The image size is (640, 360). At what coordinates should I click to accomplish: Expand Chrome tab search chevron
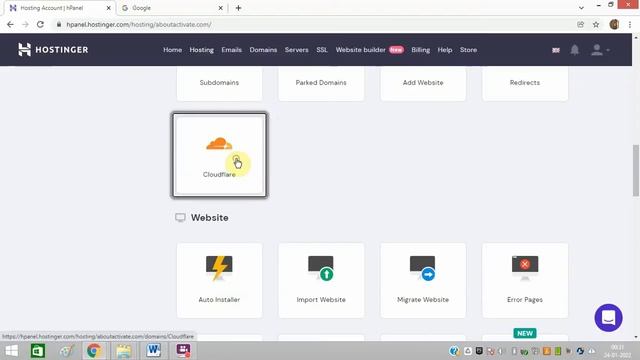(x=581, y=8)
